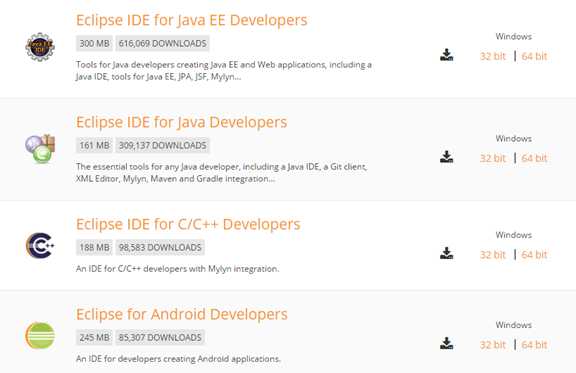Open Eclipse IDE for Java Developers title
576x373 pixels.
click(x=181, y=122)
